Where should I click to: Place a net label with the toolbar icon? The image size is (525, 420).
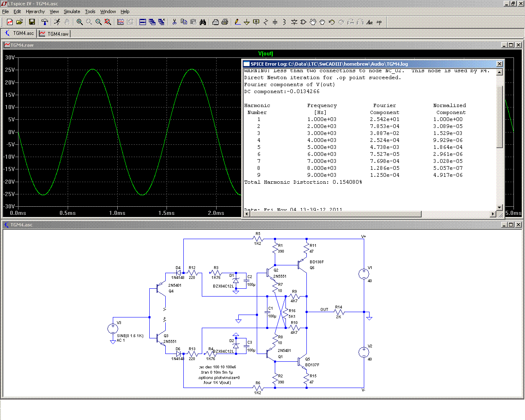point(256,22)
